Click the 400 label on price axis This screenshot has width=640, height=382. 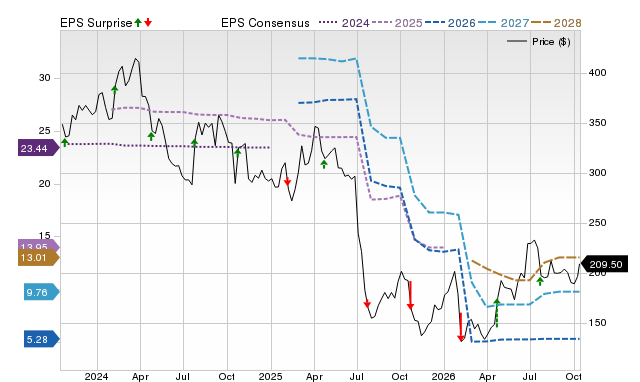coord(597,73)
